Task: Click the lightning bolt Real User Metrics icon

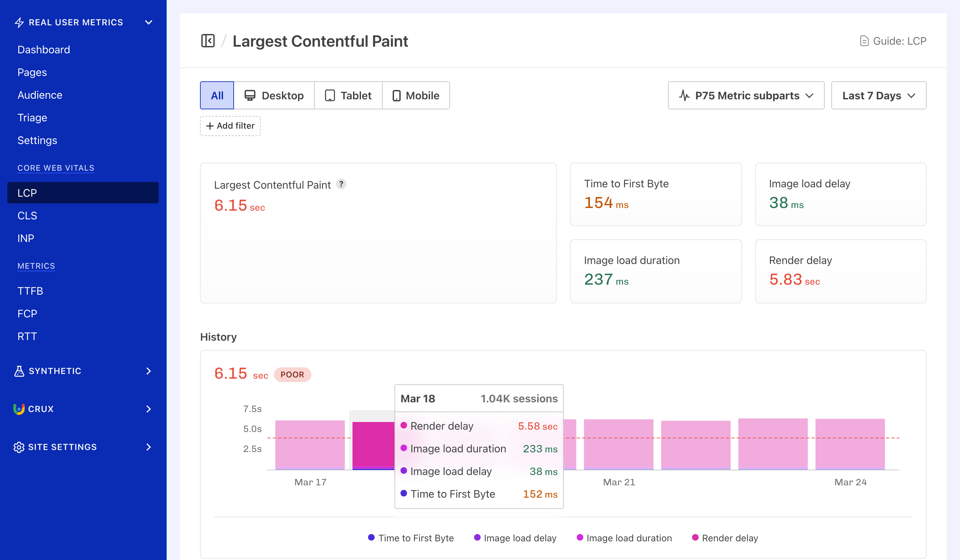Action: click(x=19, y=22)
